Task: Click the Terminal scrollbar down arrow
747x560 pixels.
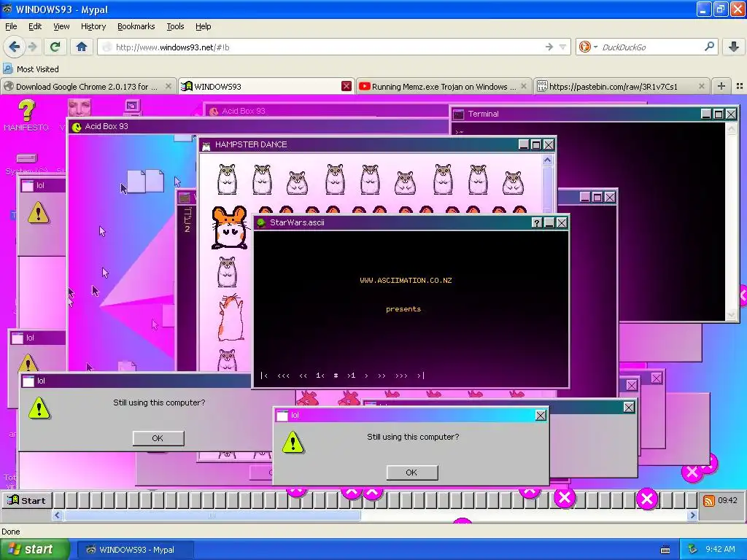Action: click(731, 315)
